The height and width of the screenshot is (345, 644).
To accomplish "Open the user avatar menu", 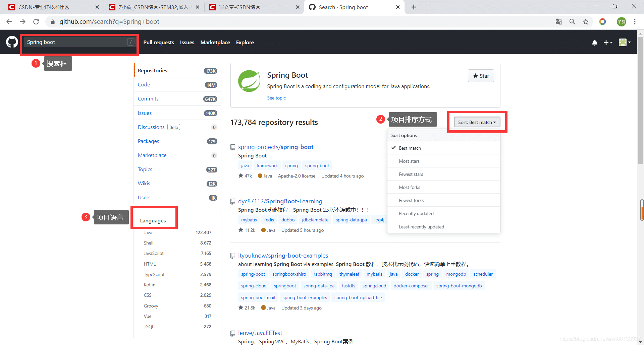I will [625, 42].
